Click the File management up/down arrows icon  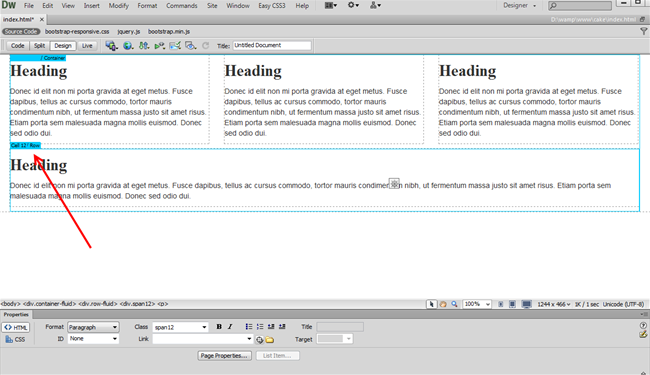144,46
